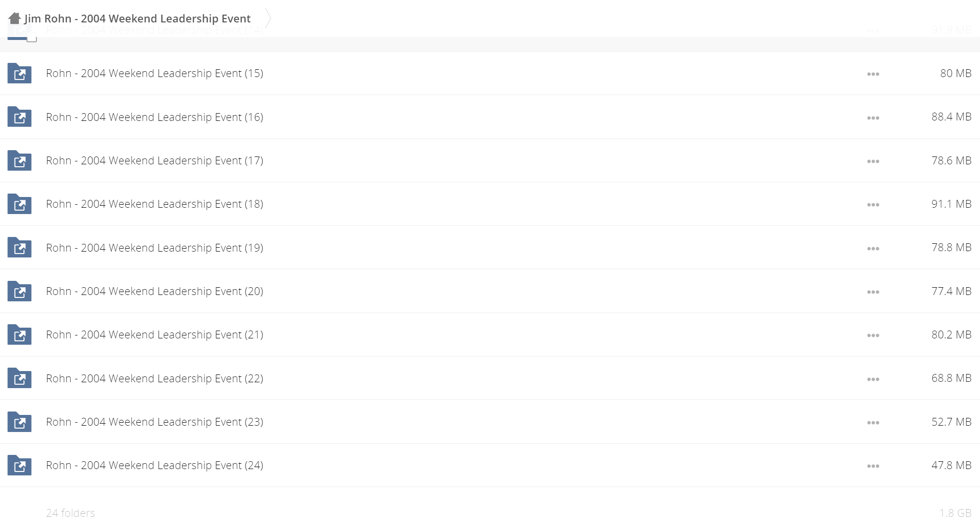Show context menu dots for Event (22)

(x=873, y=379)
